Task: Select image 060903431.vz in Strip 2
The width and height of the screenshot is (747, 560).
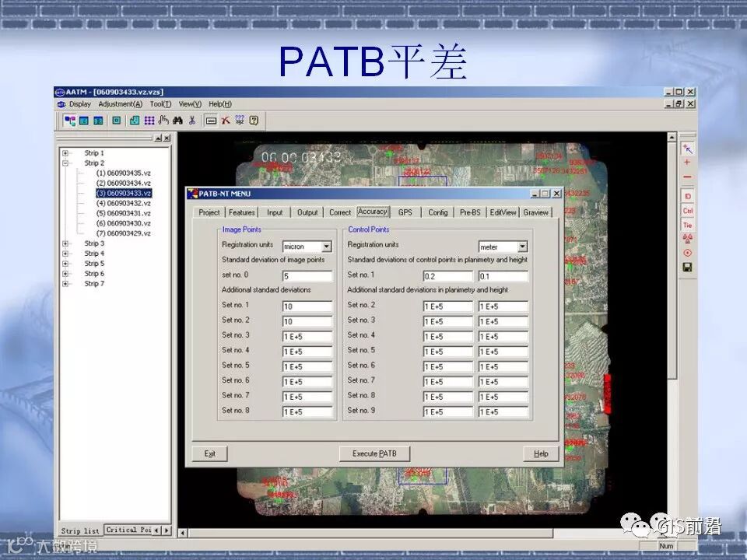Action: point(124,213)
